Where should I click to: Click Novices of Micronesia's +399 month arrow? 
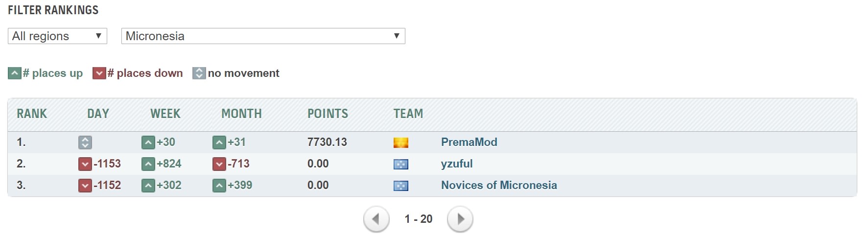point(219,186)
